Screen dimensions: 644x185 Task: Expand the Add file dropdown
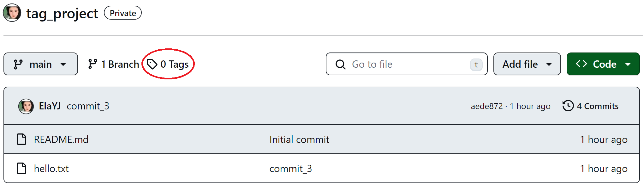527,64
